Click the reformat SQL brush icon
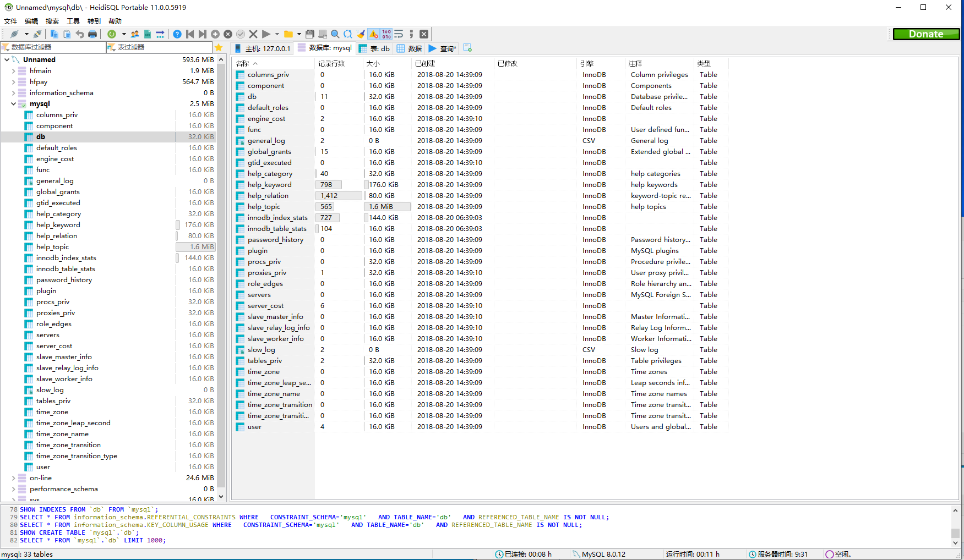Image resolution: width=964 pixels, height=560 pixels. [x=361, y=34]
